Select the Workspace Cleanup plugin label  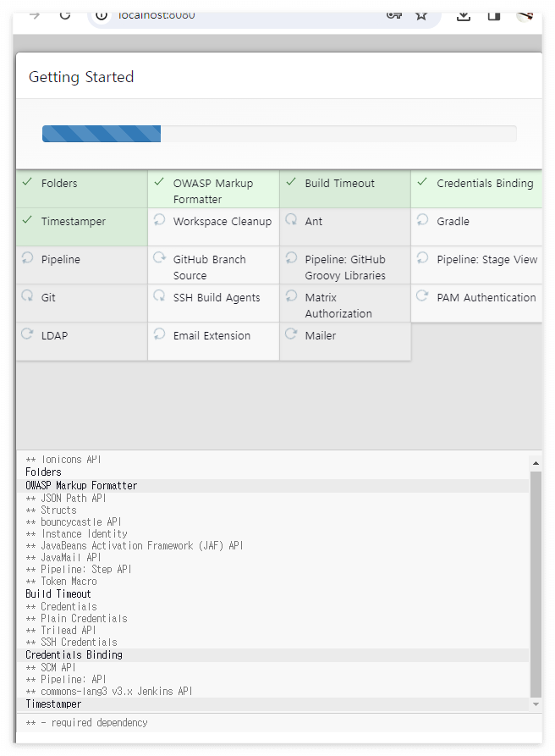pyautogui.click(x=223, y=221)
